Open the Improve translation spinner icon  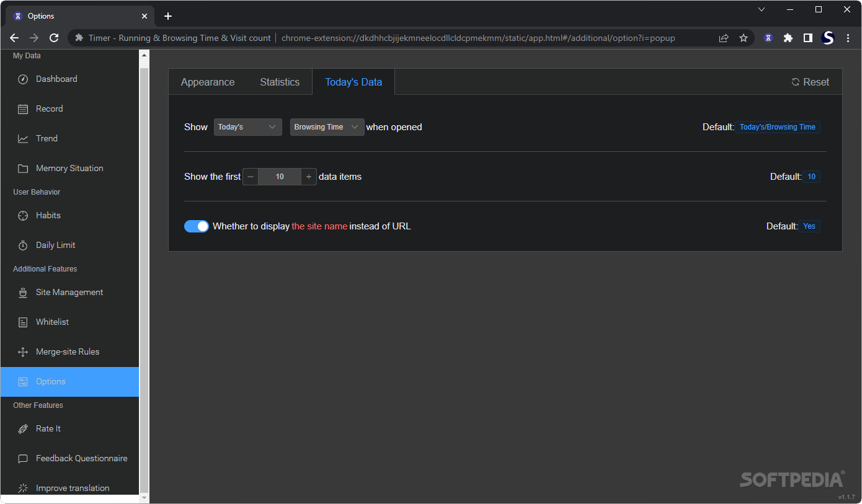pos(23,489)
